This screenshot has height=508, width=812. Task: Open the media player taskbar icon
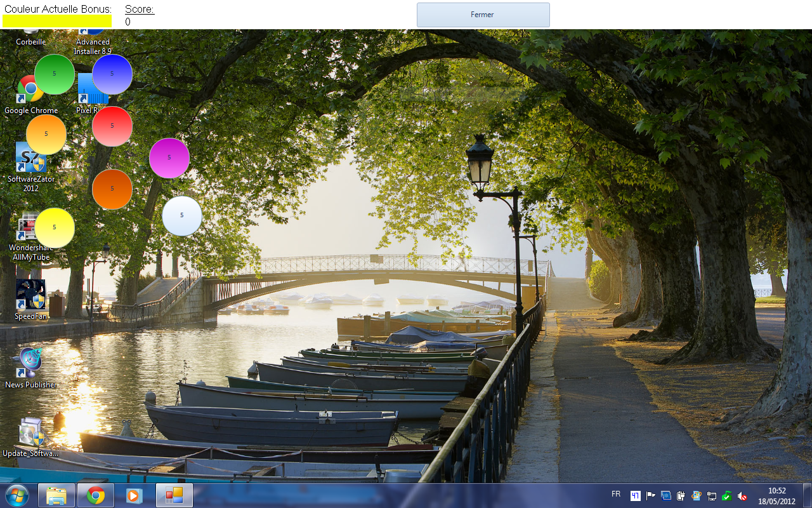click(x=134, y=495)
